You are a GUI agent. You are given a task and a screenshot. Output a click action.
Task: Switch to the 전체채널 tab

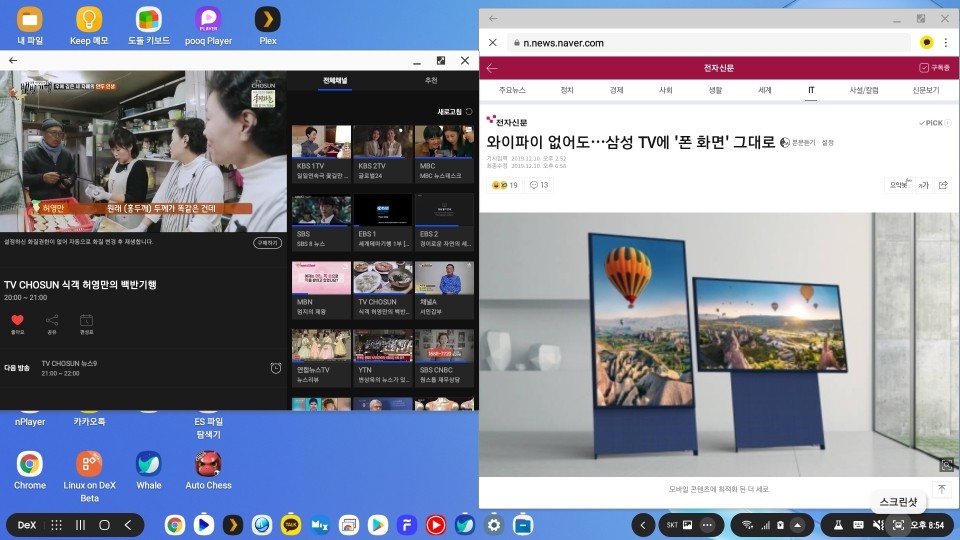(x=335, y=80)
